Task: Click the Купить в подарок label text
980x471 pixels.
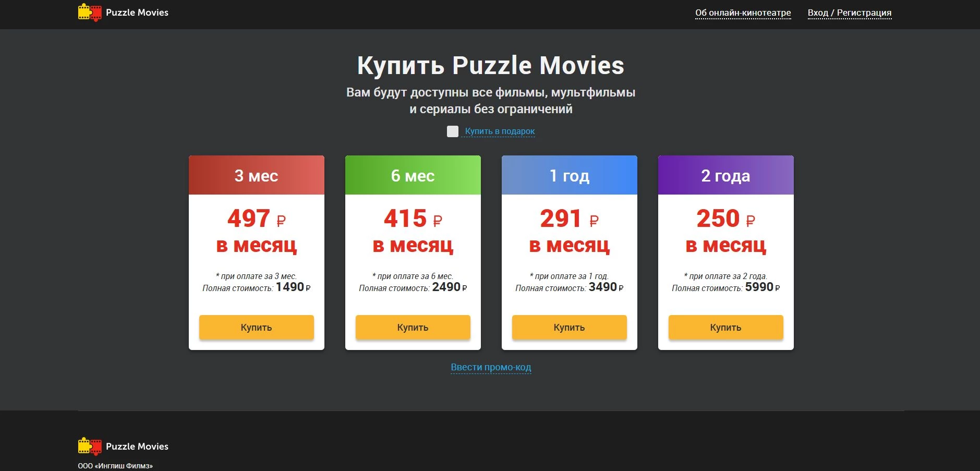Action: click(499, 131)
